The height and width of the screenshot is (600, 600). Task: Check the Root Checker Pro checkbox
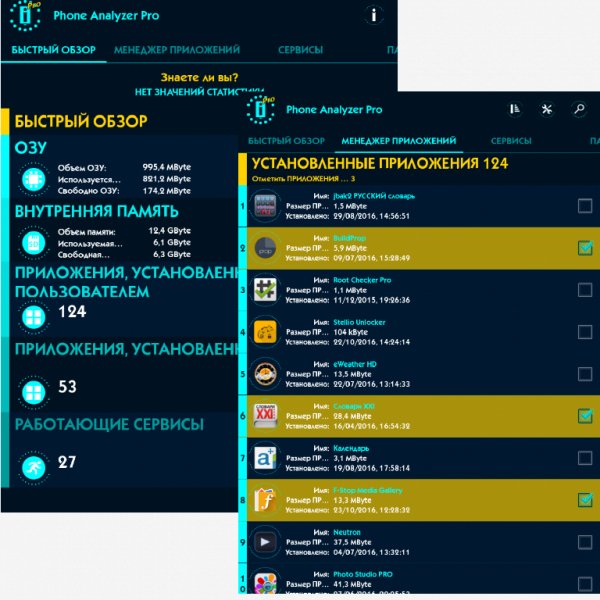click(x=585, y=290)
